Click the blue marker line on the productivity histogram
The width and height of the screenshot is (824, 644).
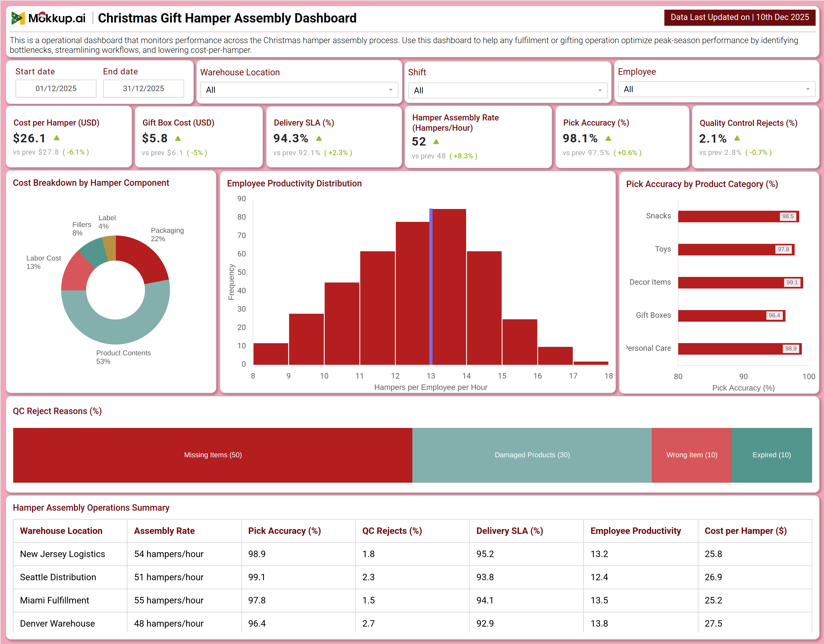(x=431, y=287)
